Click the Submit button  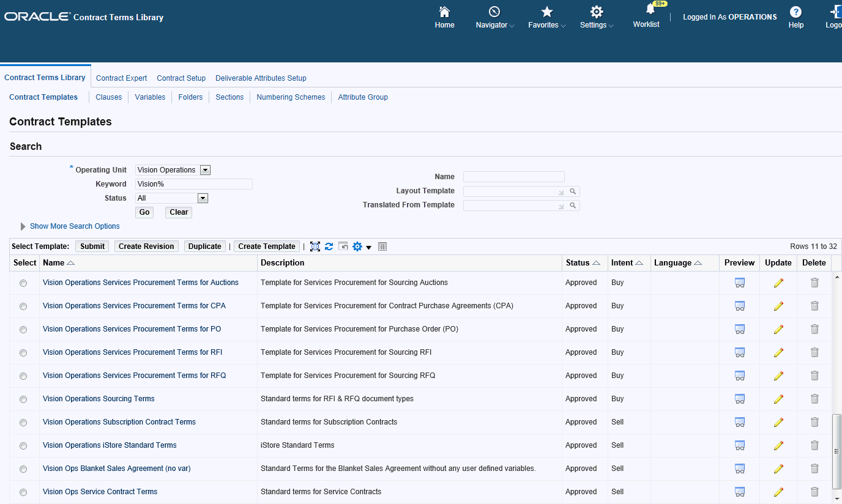pos(92,246)
